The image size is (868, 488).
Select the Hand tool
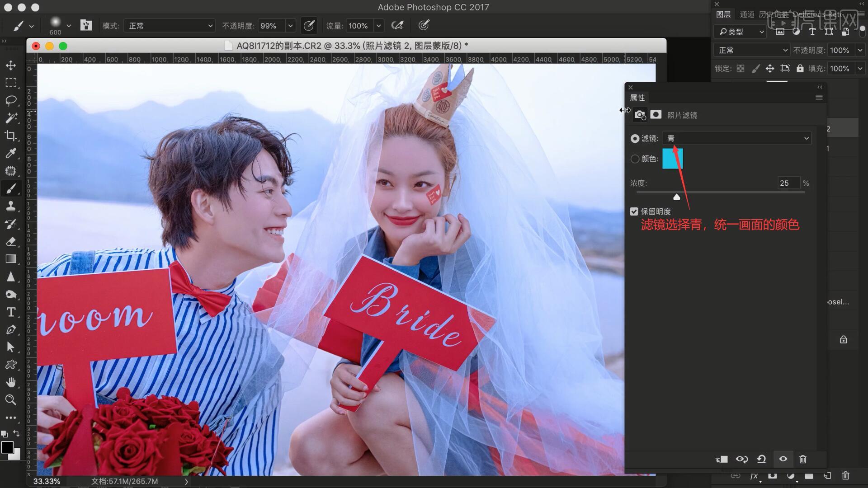[x=11, y=383]
